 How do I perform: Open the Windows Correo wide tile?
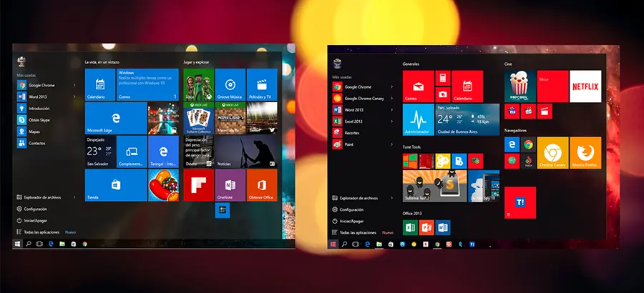(148, 84)
